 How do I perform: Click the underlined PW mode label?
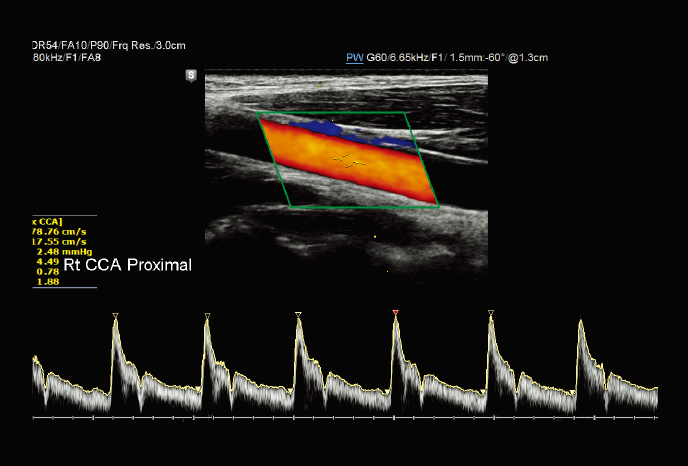(354, 58)
